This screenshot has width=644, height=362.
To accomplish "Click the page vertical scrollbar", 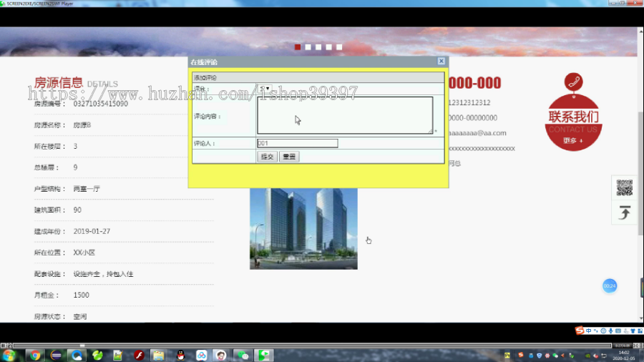I will (640, 175).
